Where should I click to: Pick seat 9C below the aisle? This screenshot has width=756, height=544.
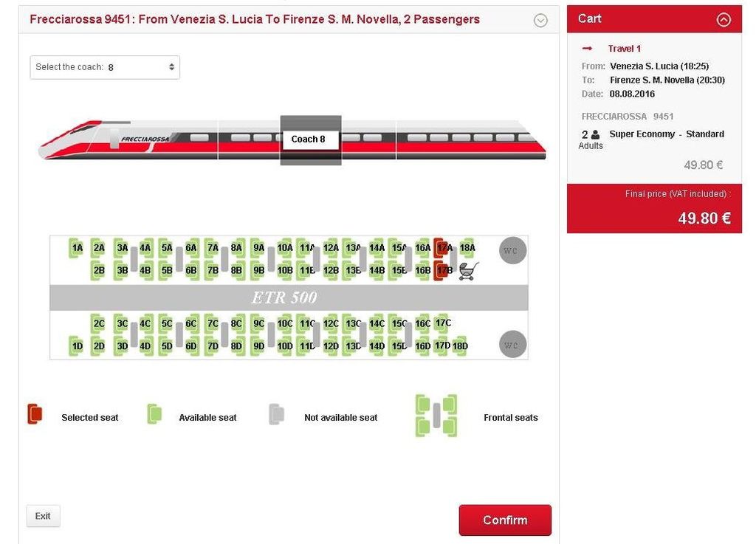coord(258,323)
